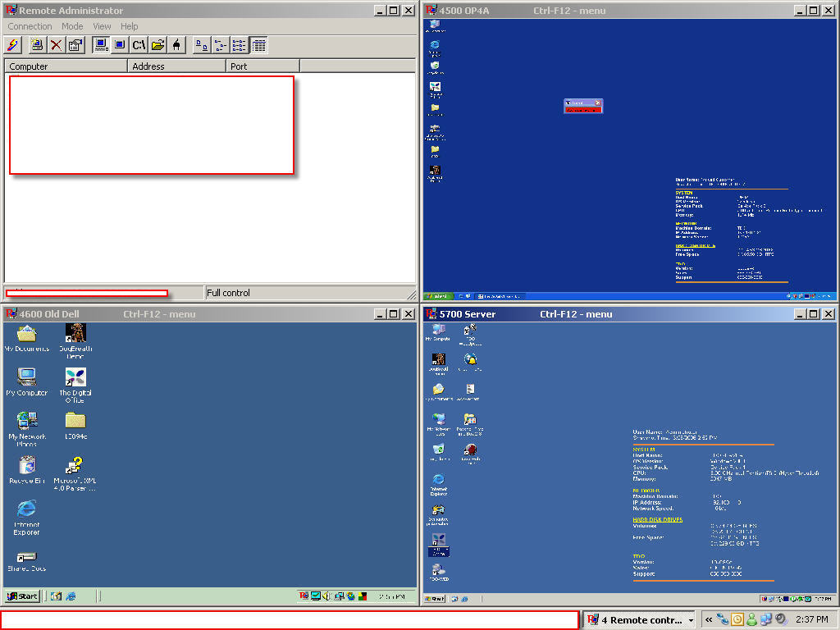This screenshot has height=630, width=840.
Task: Click the 2:37 PM system clock
Action: (x=811, y=620)
